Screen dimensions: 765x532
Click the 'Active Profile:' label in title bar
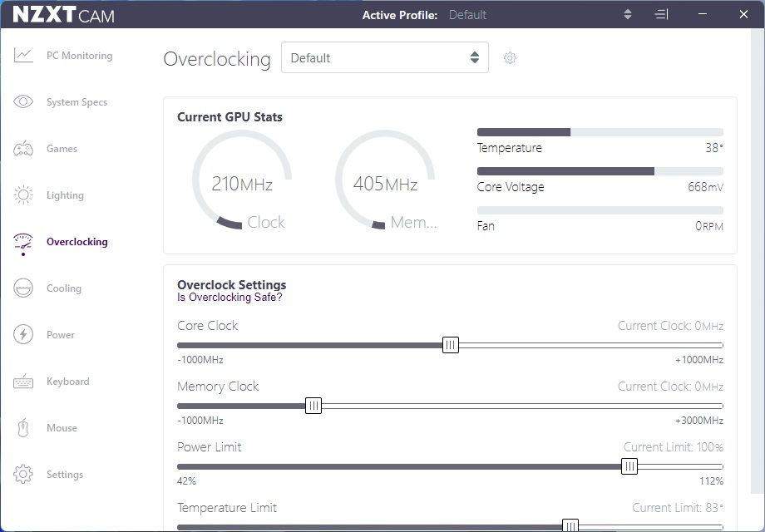coord(400,15)
